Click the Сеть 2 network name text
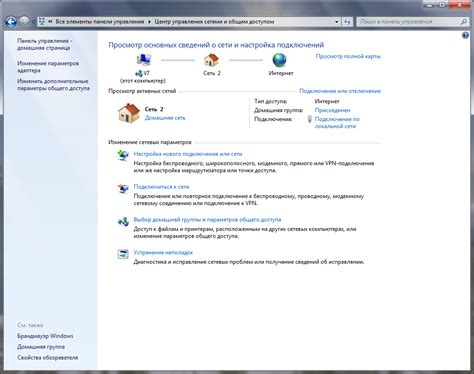 click(x=154, y=109)
